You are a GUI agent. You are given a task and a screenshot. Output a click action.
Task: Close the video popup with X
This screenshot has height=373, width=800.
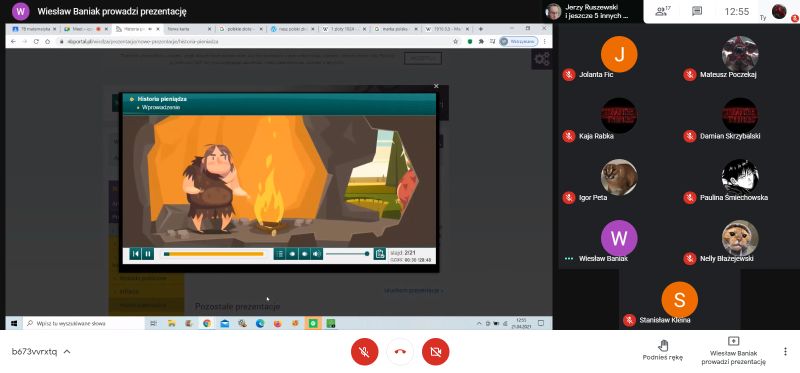(x=436, y=86)
